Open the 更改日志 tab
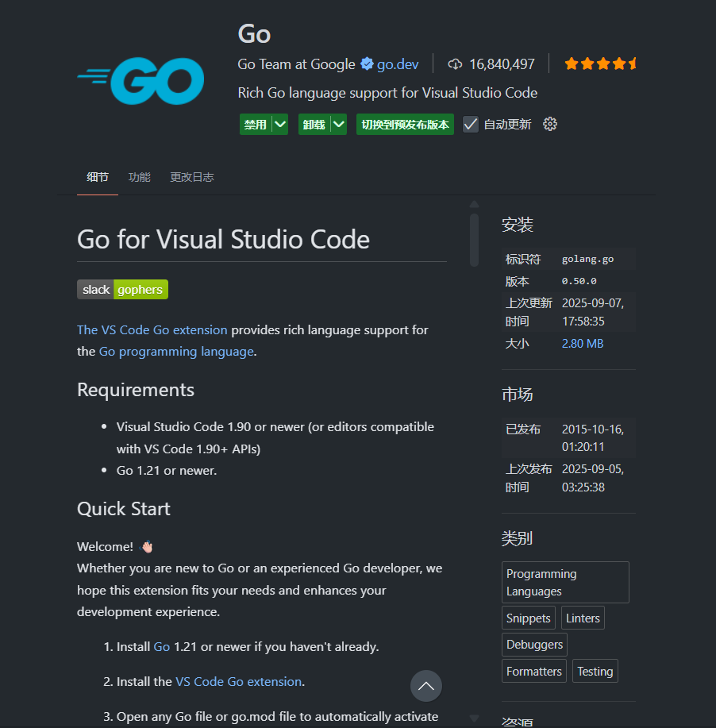Viewport: 716px width, 728px height. [192, 177]
